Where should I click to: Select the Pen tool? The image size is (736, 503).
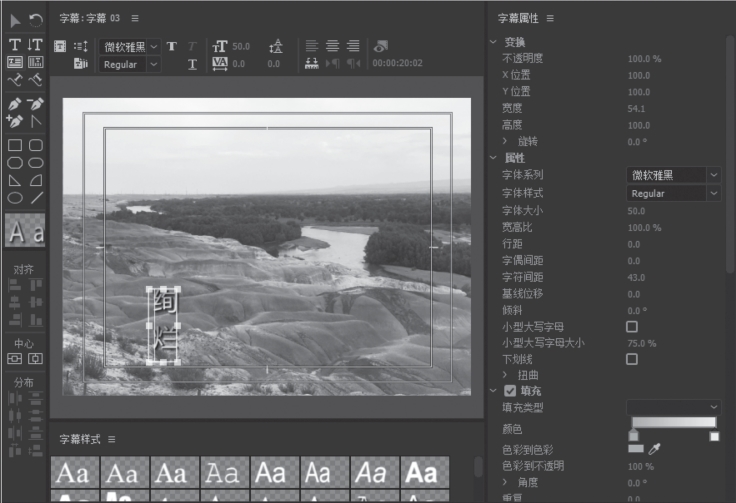pos(15,104)
